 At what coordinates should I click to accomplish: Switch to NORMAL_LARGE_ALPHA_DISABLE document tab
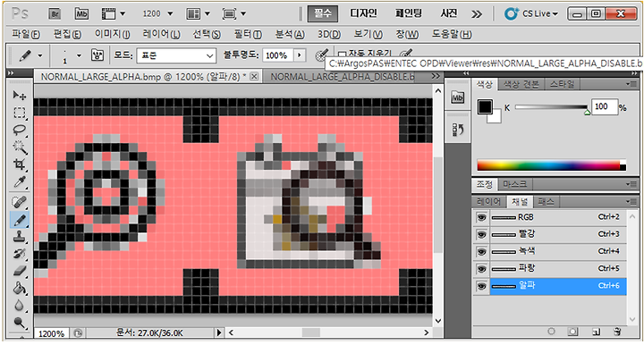[343, 77]
